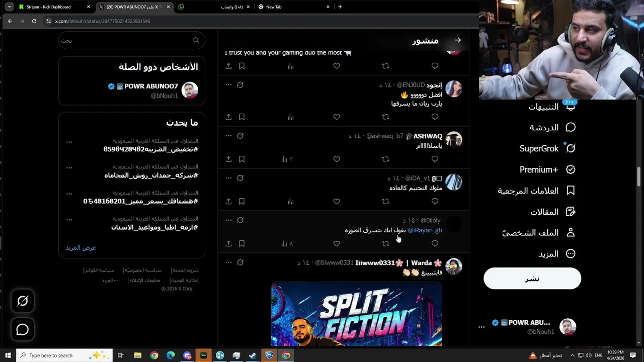The height and width of the screenshot is (362, 644).
Task: Open الملف الشخصي profile
Action: pyautogui.click(x=538, y=233)
